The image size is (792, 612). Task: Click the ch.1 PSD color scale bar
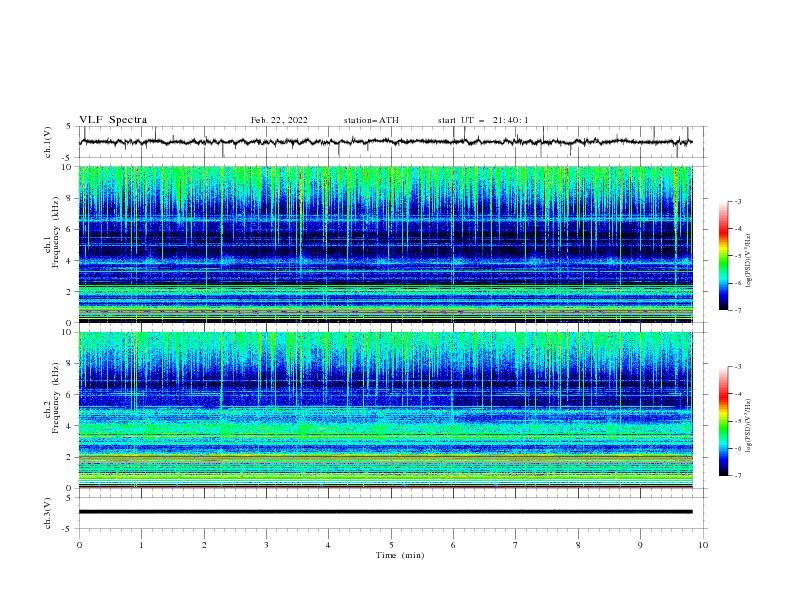click(x=723, y=255)
